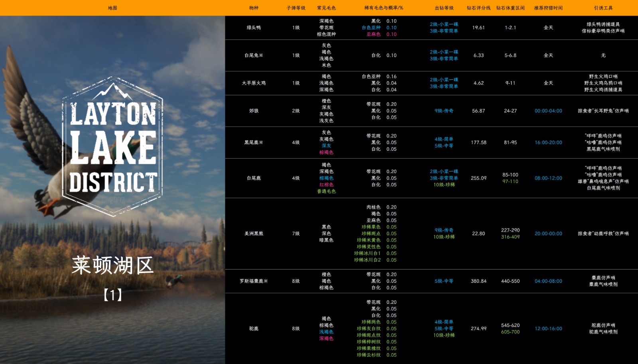Click the green 普通毛色 label
638x364 pixels.
point(326,191)
